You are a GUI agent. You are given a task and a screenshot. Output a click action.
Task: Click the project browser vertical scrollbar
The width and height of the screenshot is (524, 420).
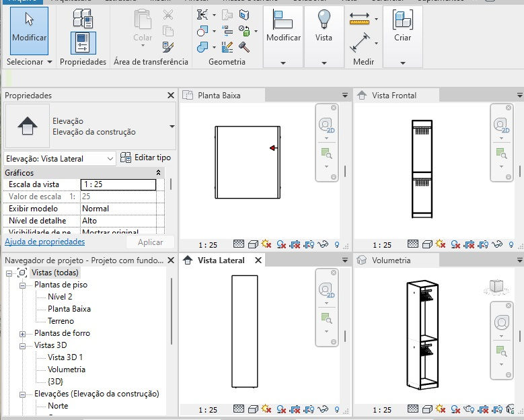pos(172,311)
